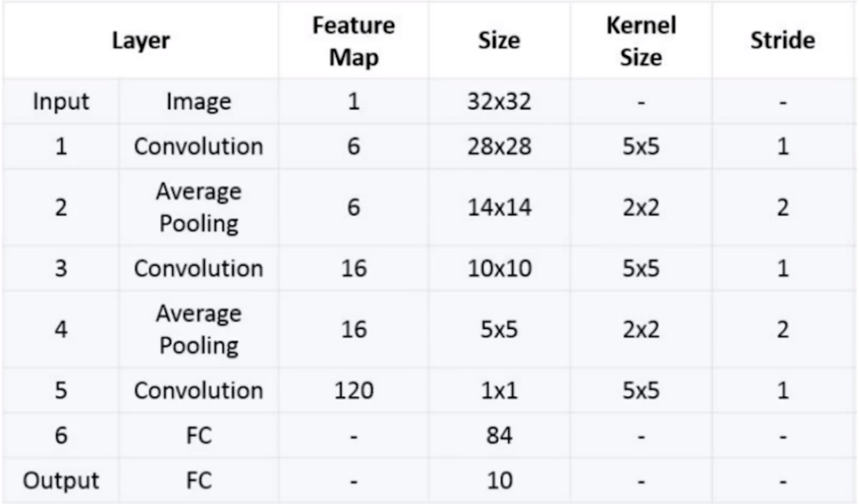Select the Size column header
859x504 pixels.
[x=499, y=41]
